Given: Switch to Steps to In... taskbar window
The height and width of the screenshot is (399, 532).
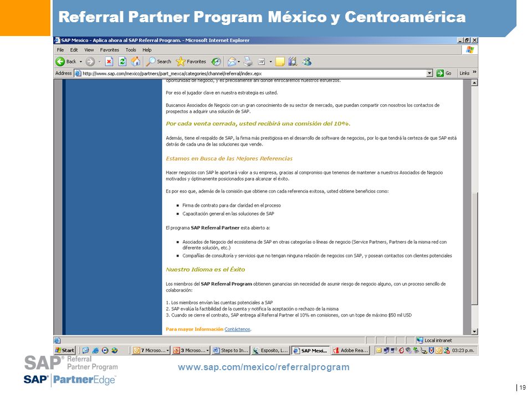Looking at the screenshot, I should click(x=231, y=350).
